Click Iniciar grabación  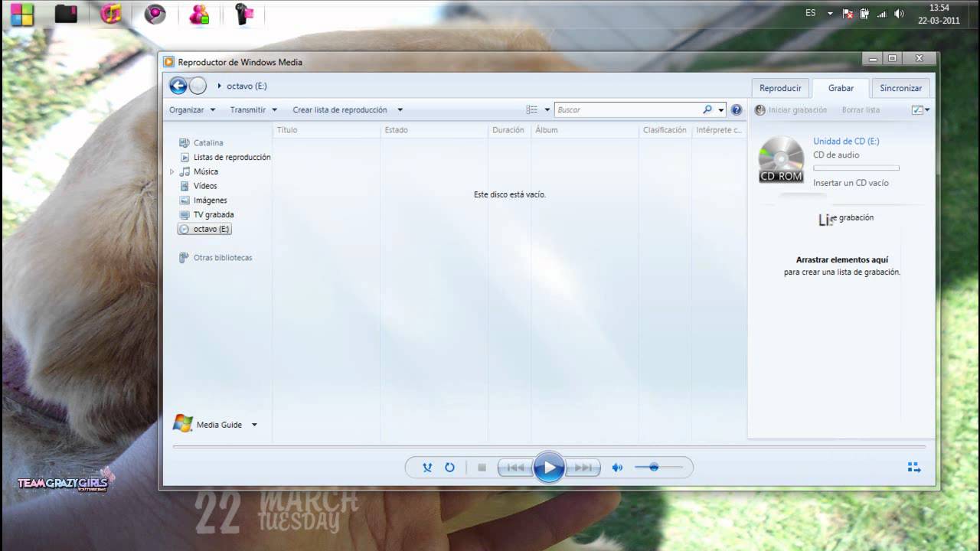(791, 110)
